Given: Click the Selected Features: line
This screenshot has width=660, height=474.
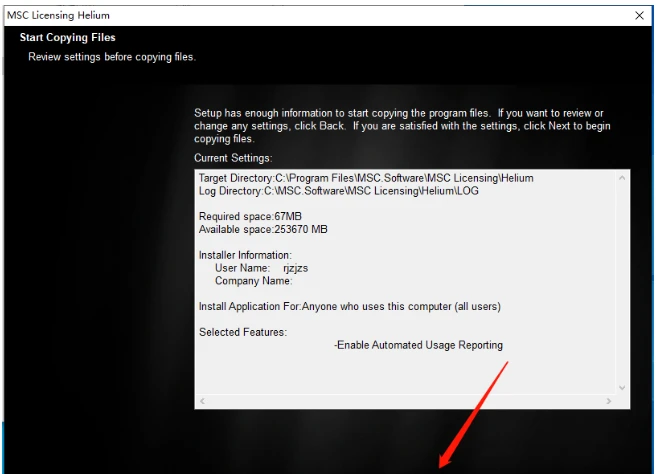Looking at the screenshot, I should [x=243, y=332].
